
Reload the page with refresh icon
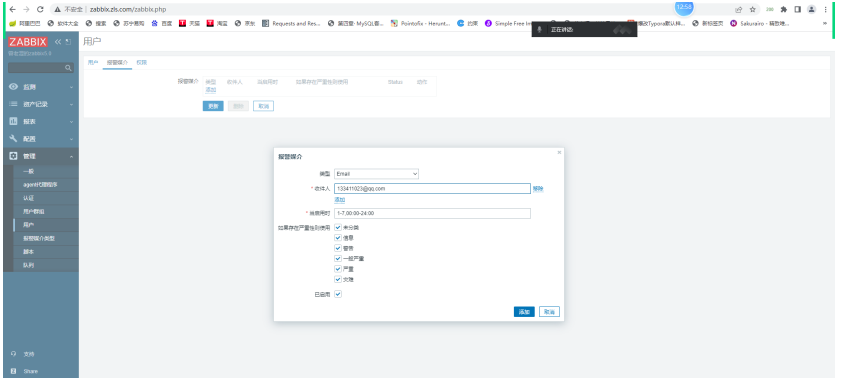click(x=40, y=9)
